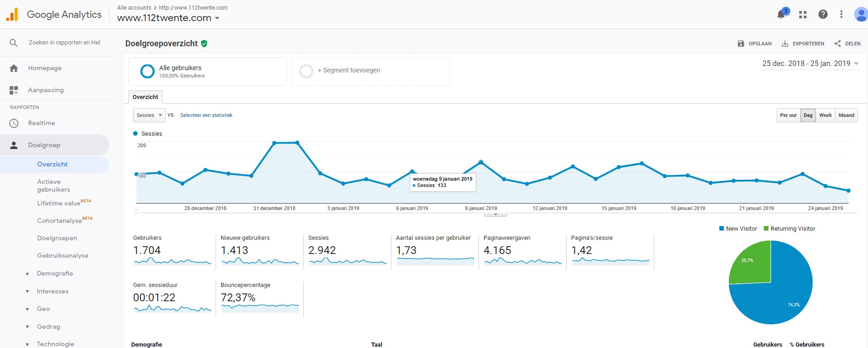Switch graph granularity to Dag

click(x=808, y=115)
